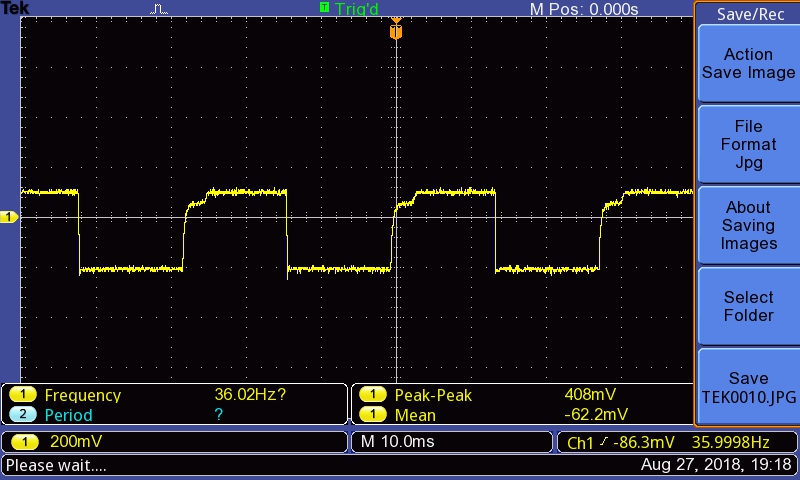The width and height of the screenshot is (800, 480).
Task: Select About Saving Images
Action: pyautogui.click(x=748, y=225)
